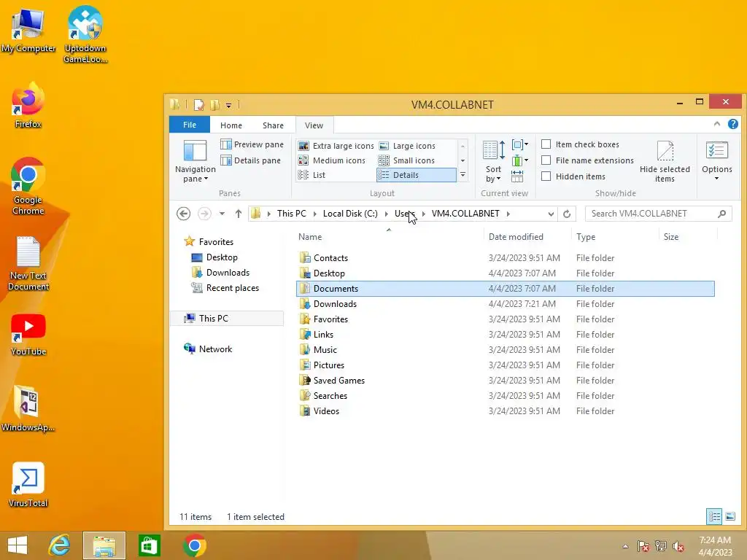
Task: Enable Item check boxes
Action: tap(546, 144)
